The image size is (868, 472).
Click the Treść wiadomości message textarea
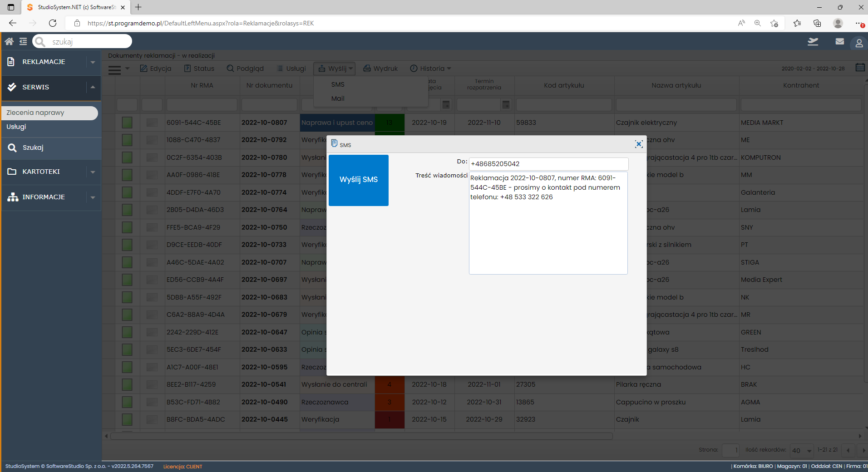coord(548,223)
